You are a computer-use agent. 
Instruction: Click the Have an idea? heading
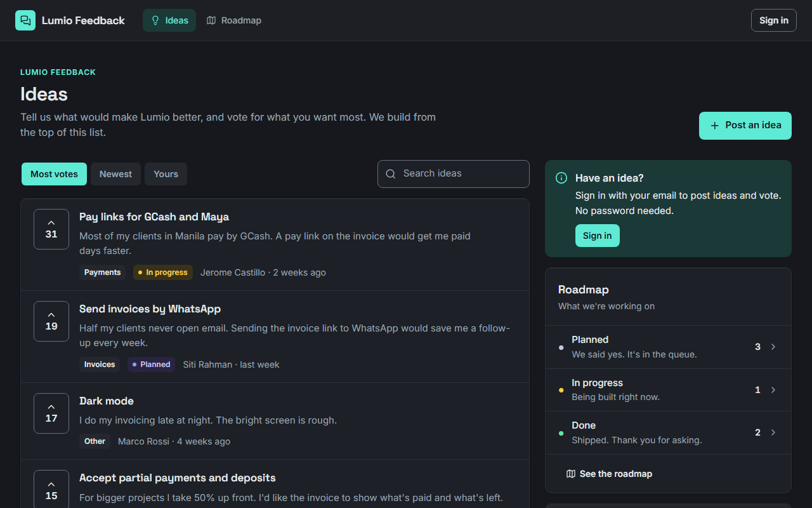(x=610, y=178)
